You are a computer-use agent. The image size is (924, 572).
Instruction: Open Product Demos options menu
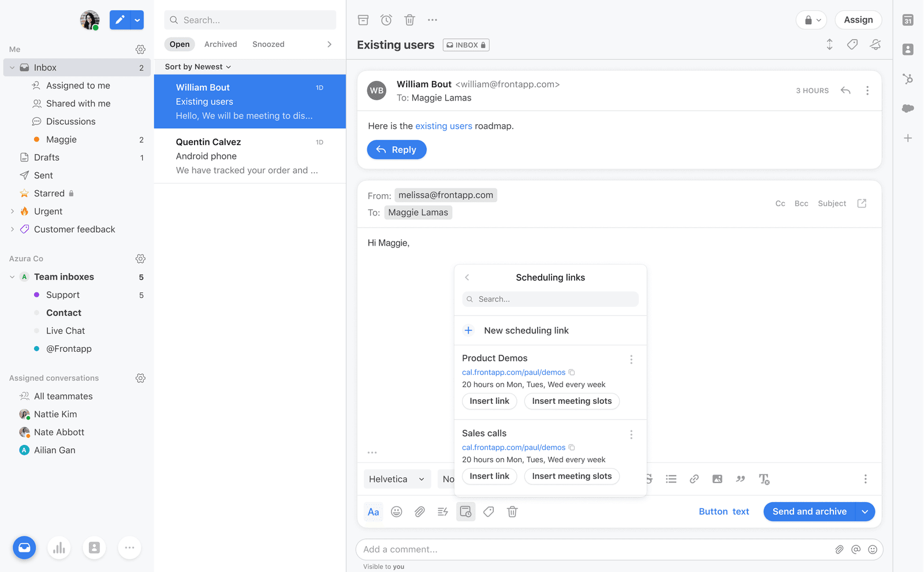631,359
